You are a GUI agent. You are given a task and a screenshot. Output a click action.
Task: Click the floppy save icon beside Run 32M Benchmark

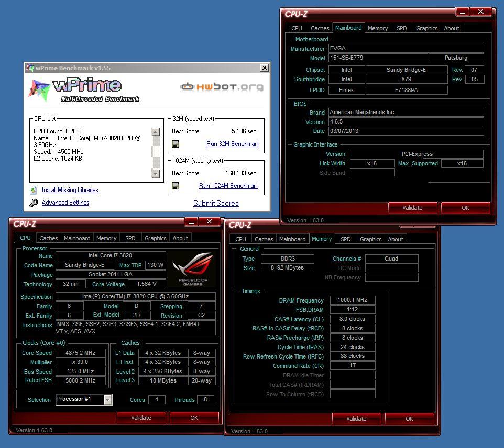(176, 144)
